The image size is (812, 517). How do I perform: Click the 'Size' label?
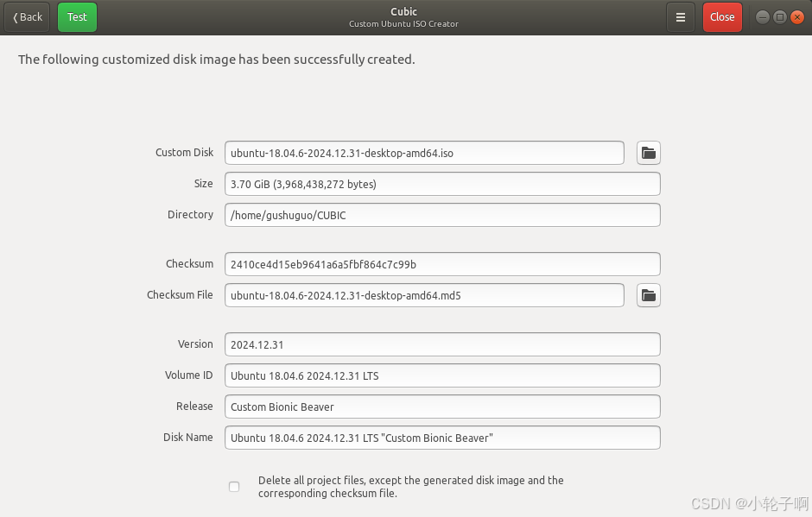(x=204, y=183)
